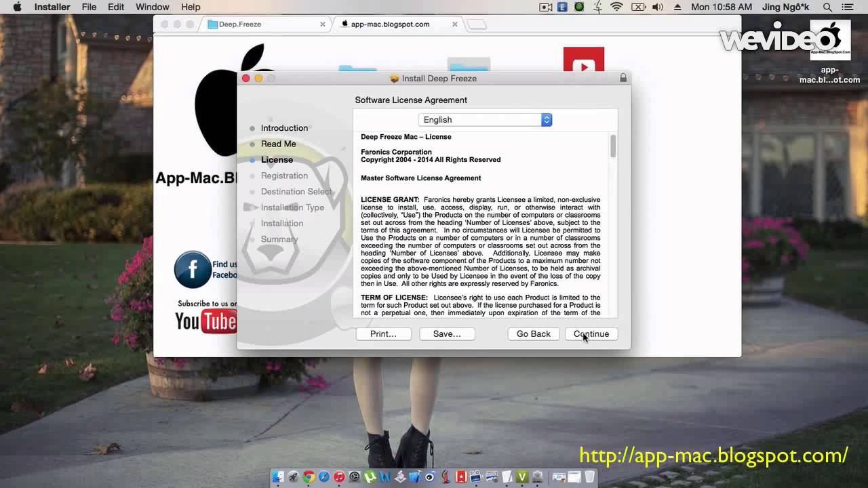Viewport: 868px width, 488px height.
Task: Open the English language dropdown
Action: [485, 119]
